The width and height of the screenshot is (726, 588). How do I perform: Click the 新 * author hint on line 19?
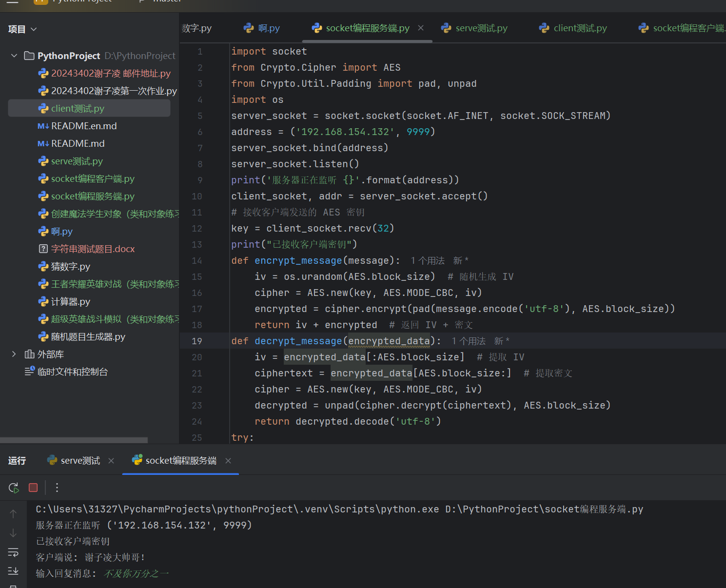pyautogui.click(x=502, y=341)
